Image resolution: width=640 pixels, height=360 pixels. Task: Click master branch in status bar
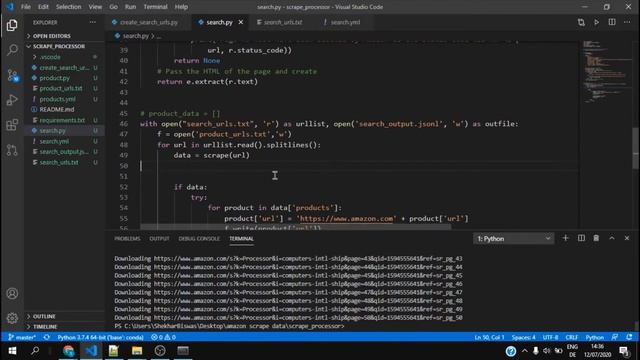[22, 337]
